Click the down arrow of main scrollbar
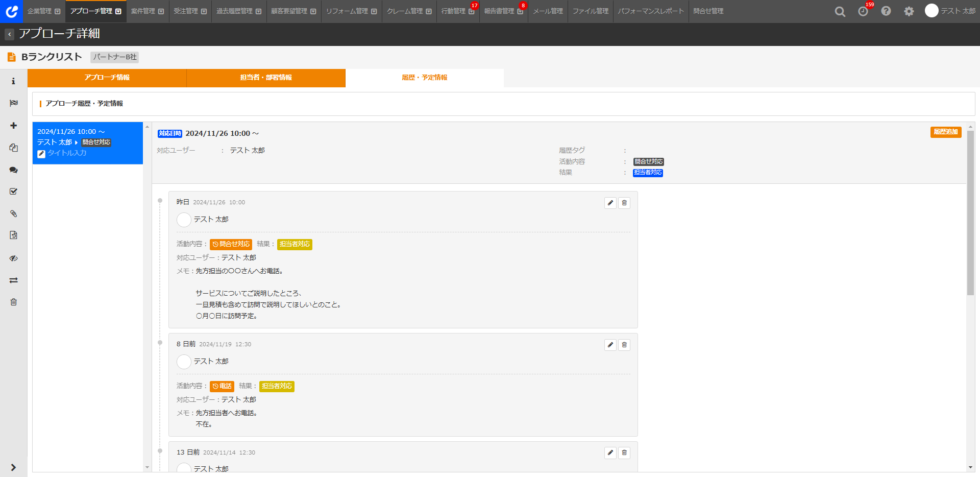980x477 pixels. (970, 468)
